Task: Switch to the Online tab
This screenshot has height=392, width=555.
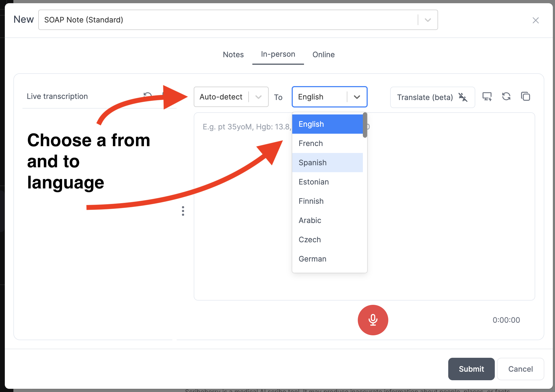Action: pos(323,55)
